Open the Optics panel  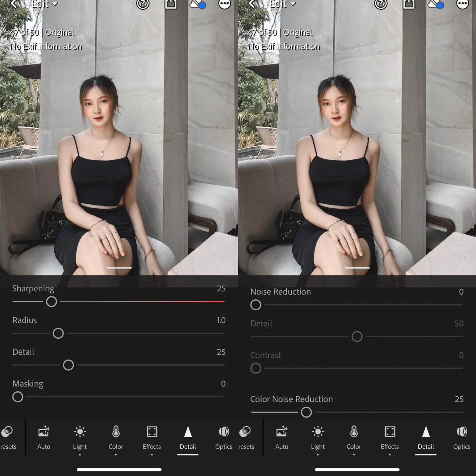point(224,438)
